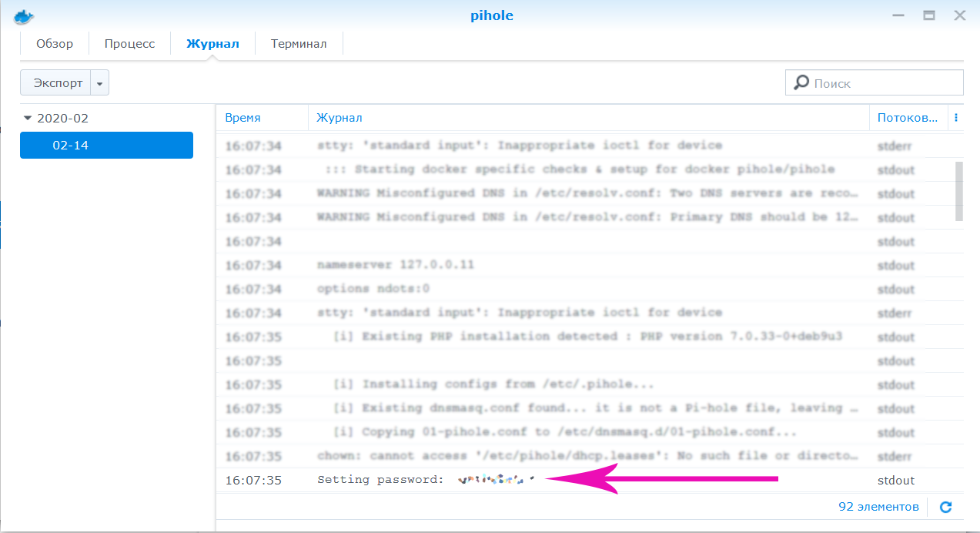Image resolution: width=980 pixels, height=533 pixels.
Task: Collapse the 2020-02 tree node
Action: point(28,119)
